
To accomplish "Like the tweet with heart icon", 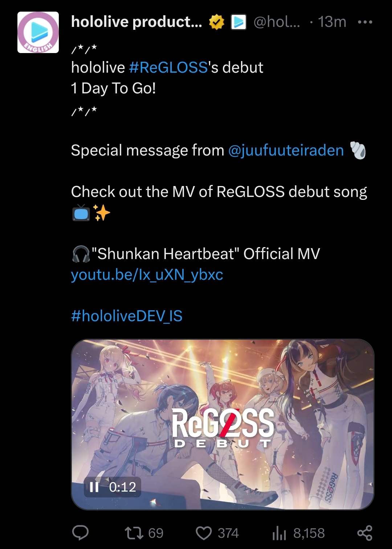I will 204,533.
